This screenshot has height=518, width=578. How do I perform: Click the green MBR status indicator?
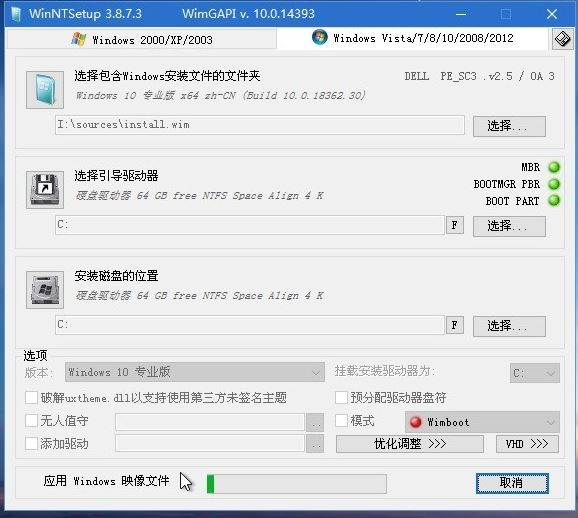coord(554,167)
